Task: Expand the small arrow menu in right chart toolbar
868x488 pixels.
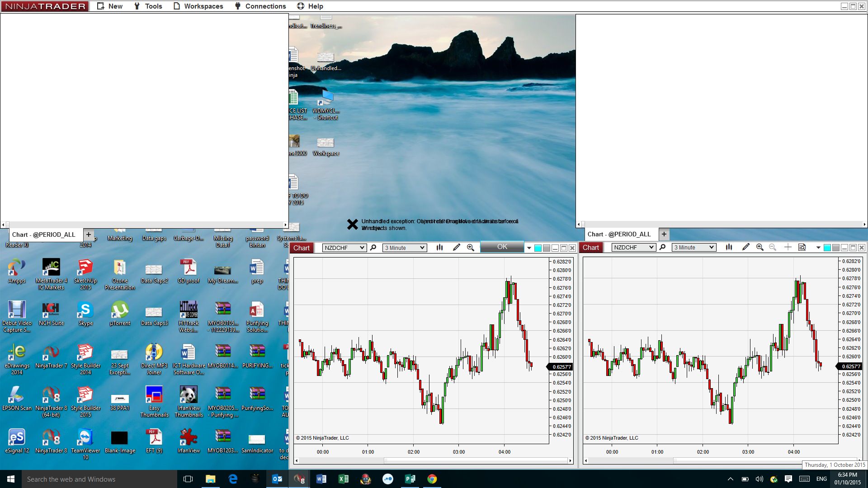Action: tap(818, 248)
